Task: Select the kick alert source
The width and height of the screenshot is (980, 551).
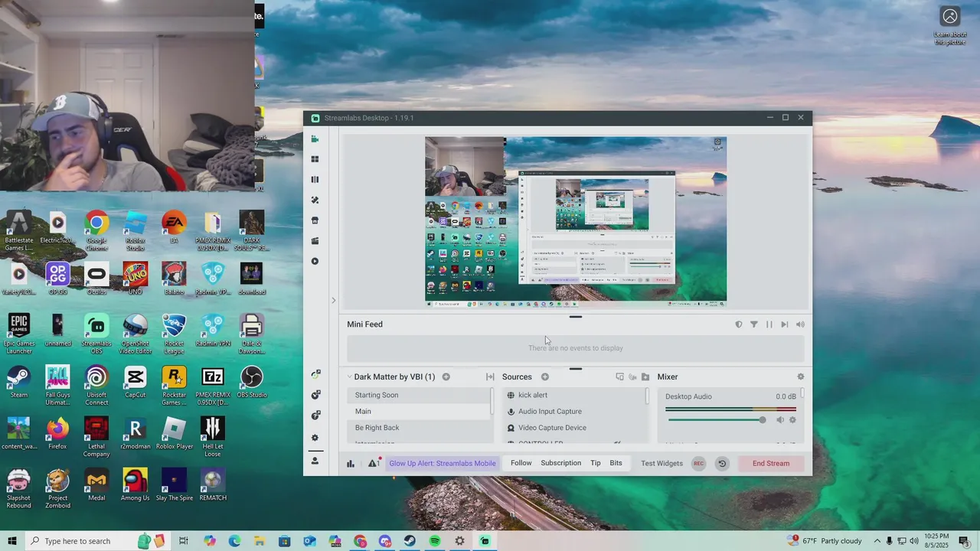Action: pos(574,395)
